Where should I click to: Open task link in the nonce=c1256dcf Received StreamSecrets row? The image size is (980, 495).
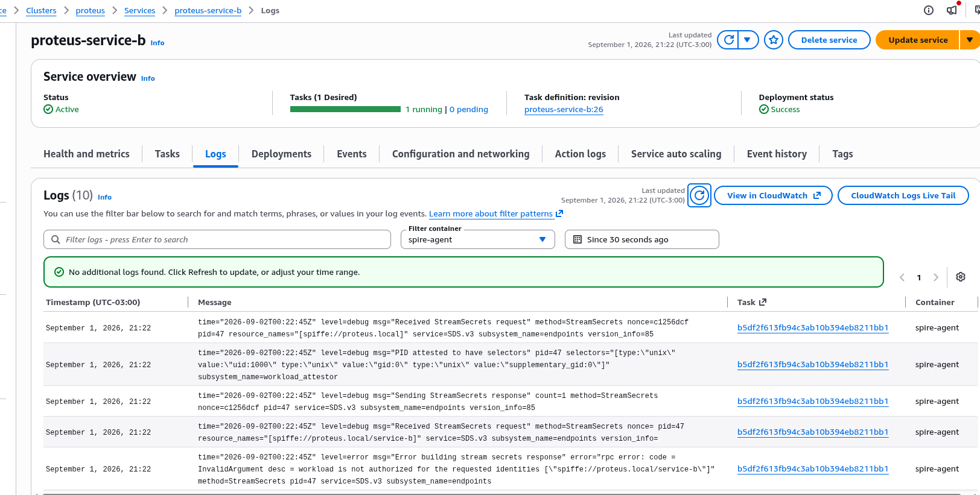coord(812,327)
